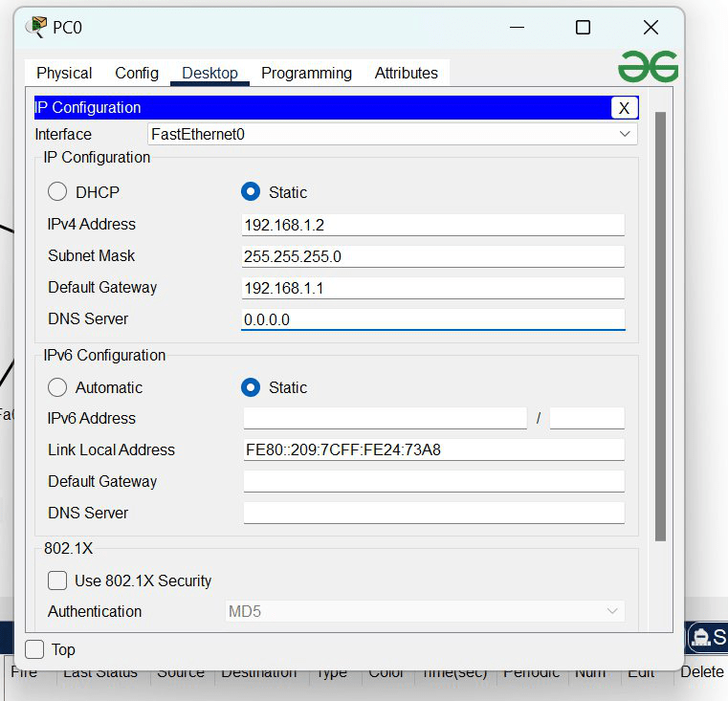This screenshot has width=728, height=701.
Task: Expand the FastEthernet0 interface dropdown
Action: click(x=392, y=134)
